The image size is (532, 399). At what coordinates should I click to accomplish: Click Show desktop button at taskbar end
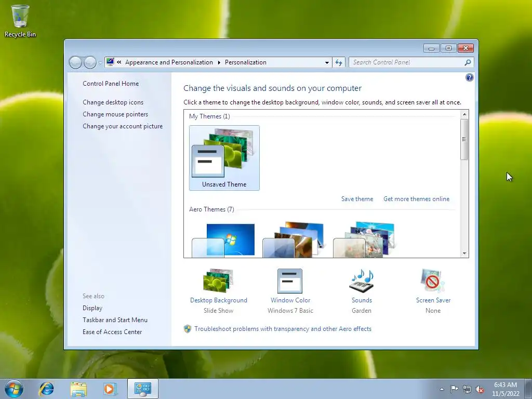[528, 389]
